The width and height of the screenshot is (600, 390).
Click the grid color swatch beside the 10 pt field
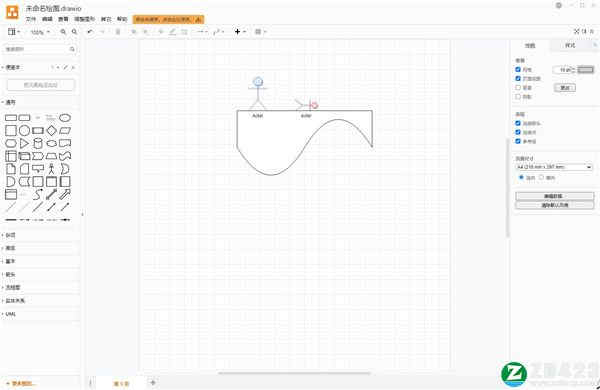pyautogui.click(x=585, y=69)
